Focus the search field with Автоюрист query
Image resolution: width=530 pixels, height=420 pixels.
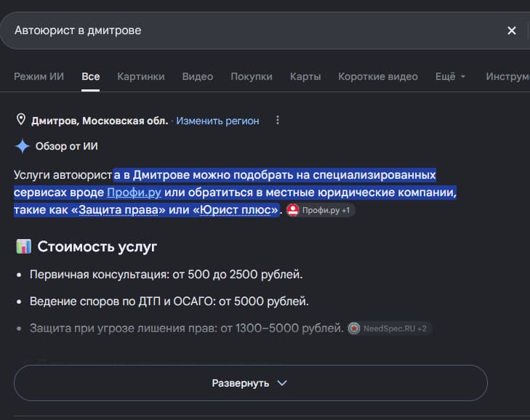(x=257, y=31)
